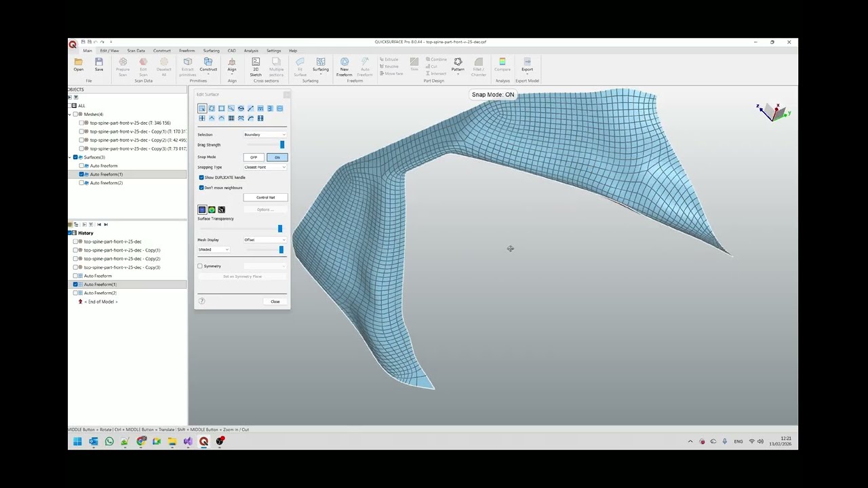The width and height of the screenshot is (868, 488).
Task: Select End of Model marker in History
Action: [101, 302]
